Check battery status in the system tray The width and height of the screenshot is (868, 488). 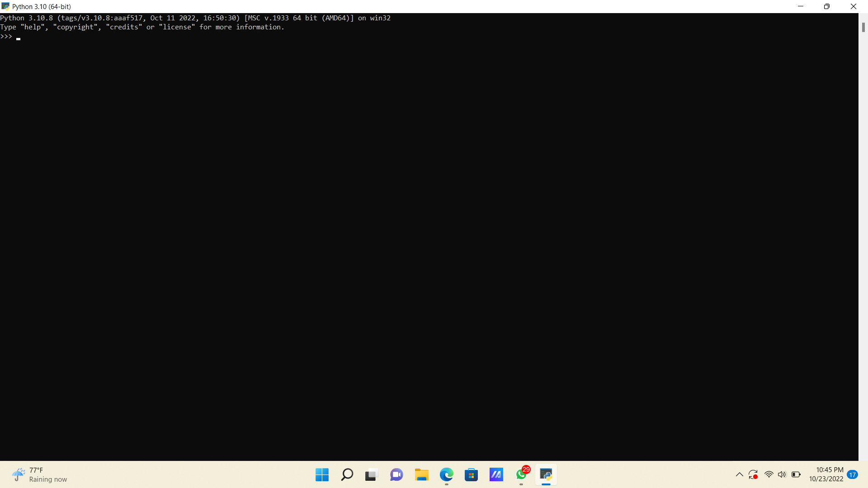[796, 474]
